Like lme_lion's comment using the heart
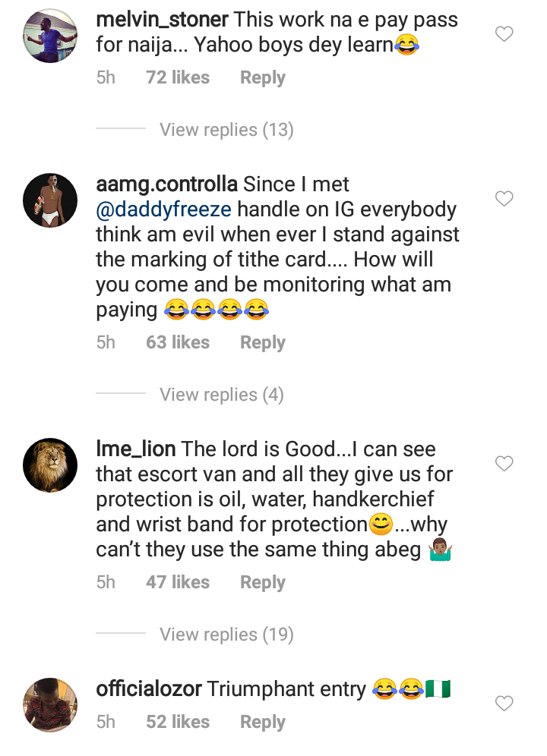 (x=504, y=464)
